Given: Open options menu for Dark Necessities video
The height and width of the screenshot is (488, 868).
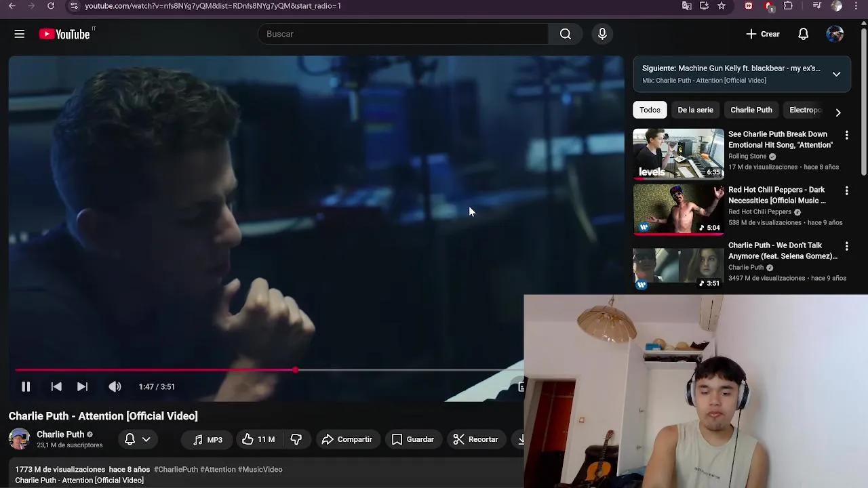Looking at the screenshot, I should (x=846, y=191).
